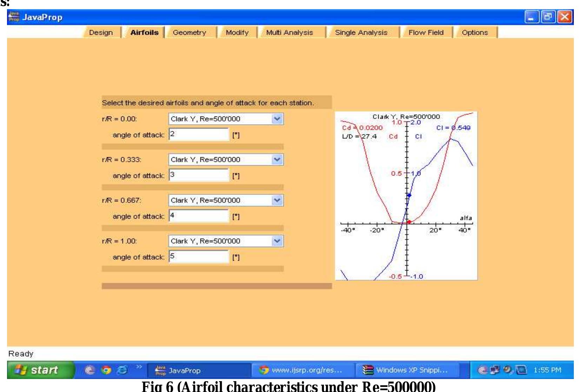The width and height of the screenshot is (584, 392).
Task: Open the volume icon in the system tray
Action: point(508,370)
